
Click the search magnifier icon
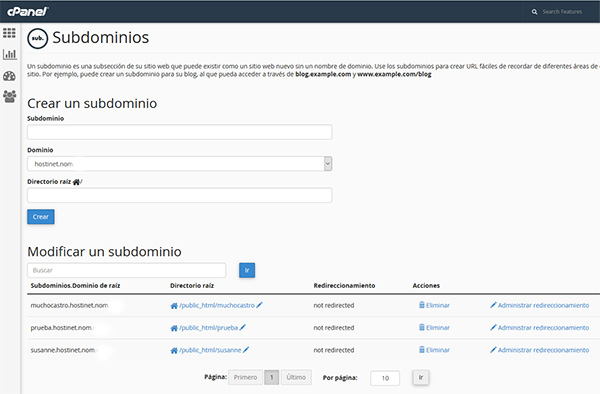point(534,12)
